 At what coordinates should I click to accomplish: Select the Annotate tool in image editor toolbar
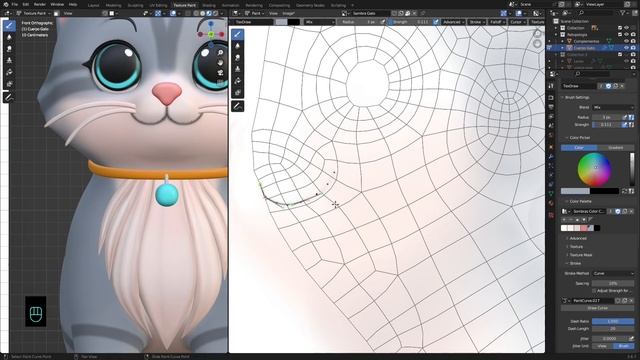pos(237,106)
